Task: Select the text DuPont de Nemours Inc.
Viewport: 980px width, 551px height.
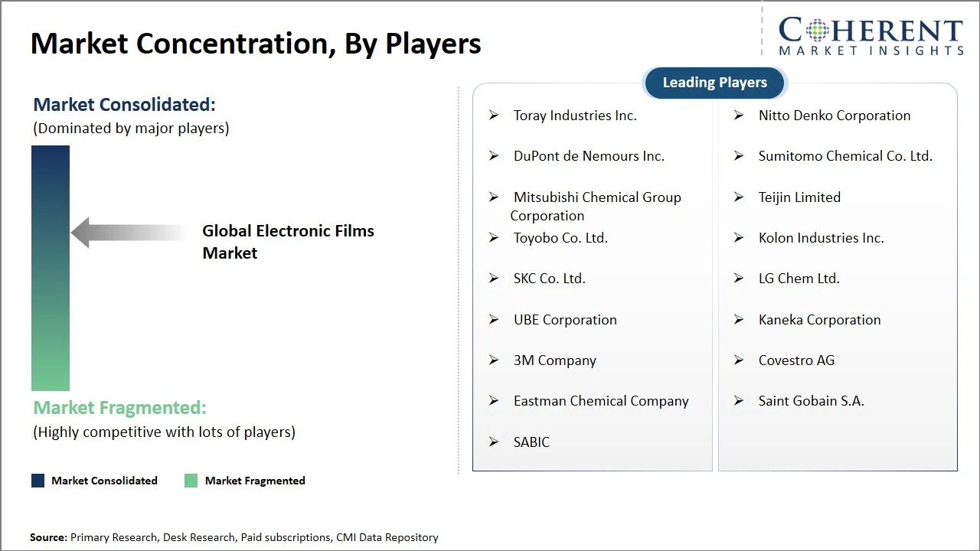Action: pyautogui.click(x=589, y=156)
